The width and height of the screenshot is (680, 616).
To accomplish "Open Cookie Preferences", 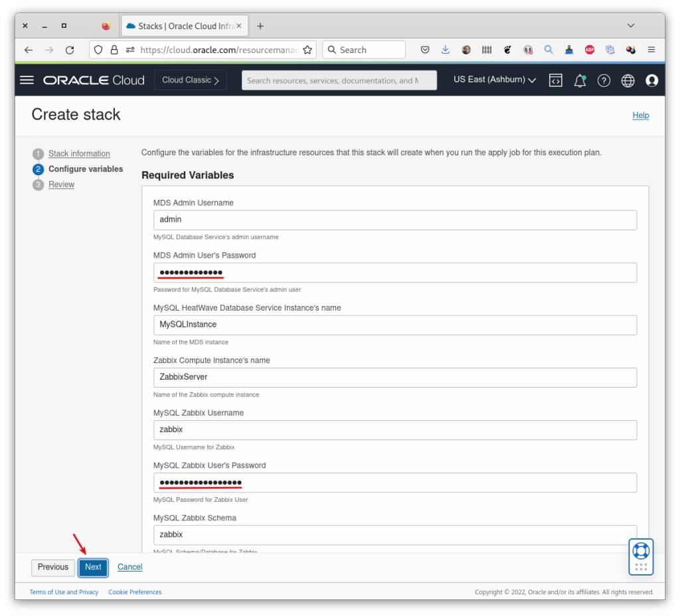I will (135, 592).
